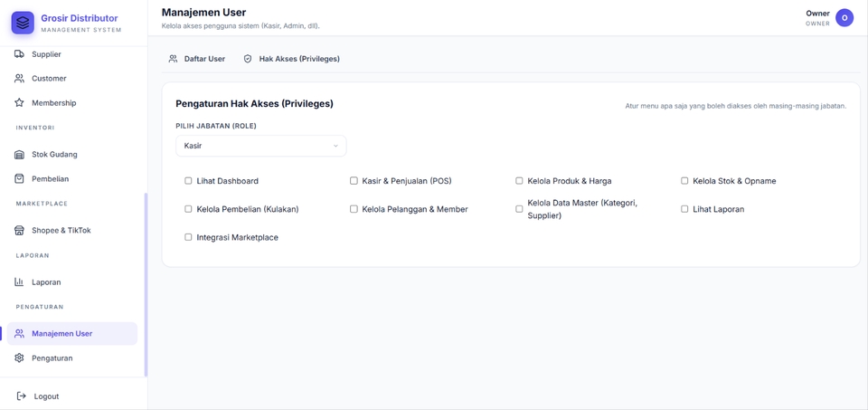Toggle the Kelola Stok & Opname checkbox

[x=684, y=181]
